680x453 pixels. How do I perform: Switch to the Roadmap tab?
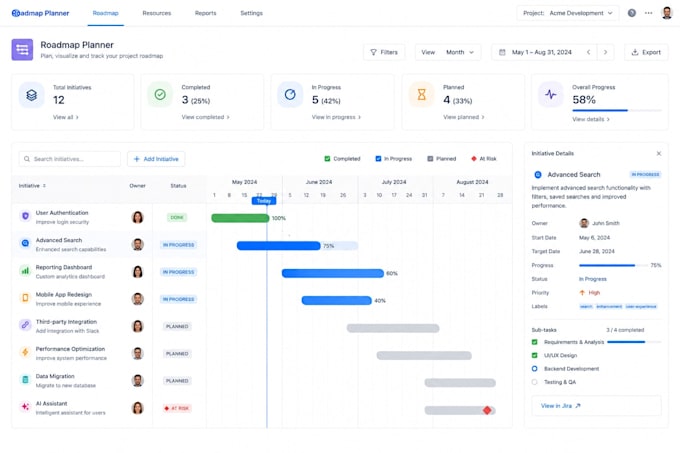point(105,13)
